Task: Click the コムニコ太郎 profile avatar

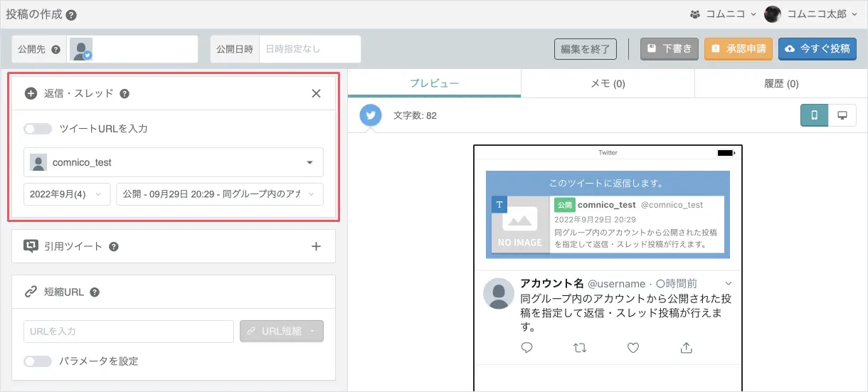Action: [773, 14]
